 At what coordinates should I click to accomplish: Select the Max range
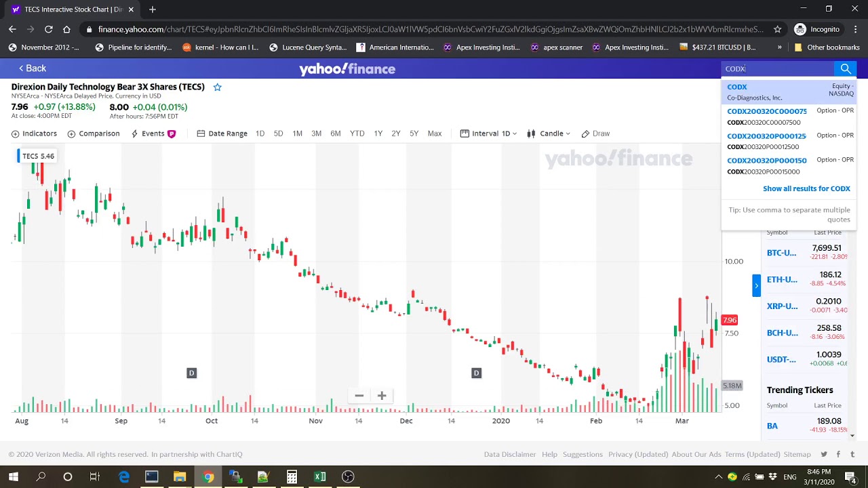(435, 134)
